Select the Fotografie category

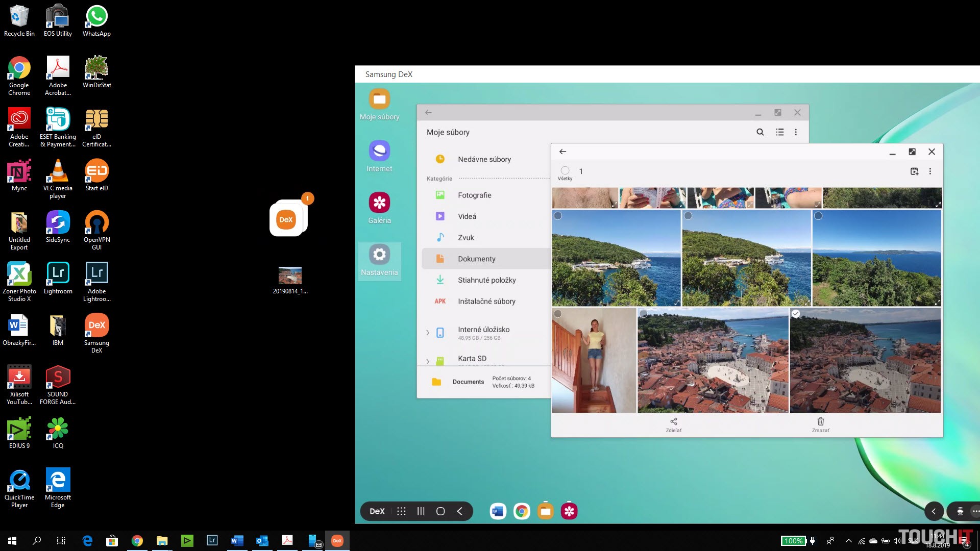[x=474, y=195]
